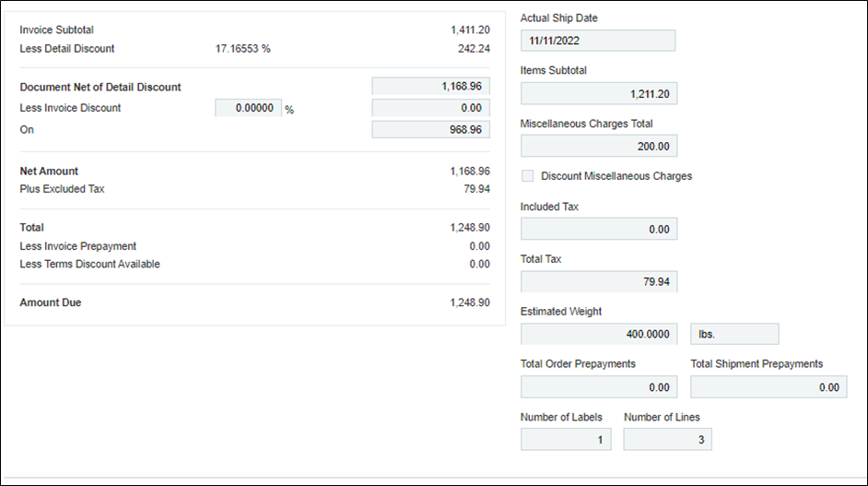Check the Discount Miscellaneous Charges checkbox
Viewport: 868px width, 486px height.
click(528, 176)
